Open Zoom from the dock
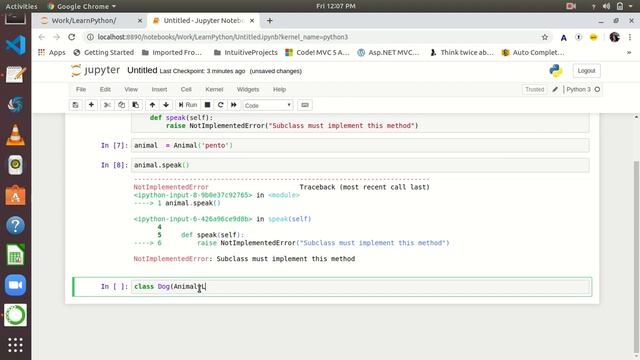640x360 pixels. click(16, 285)
